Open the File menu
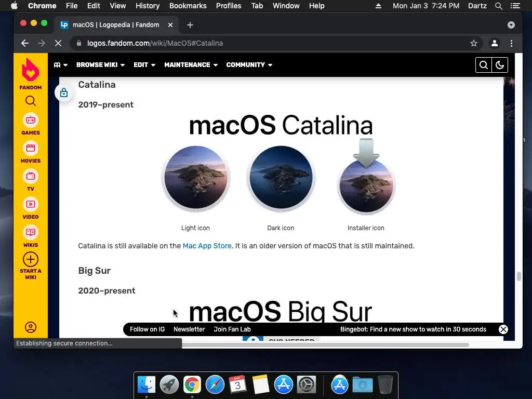Image resolution: width=532 pixels, height=399 pixels. [72, 6]
